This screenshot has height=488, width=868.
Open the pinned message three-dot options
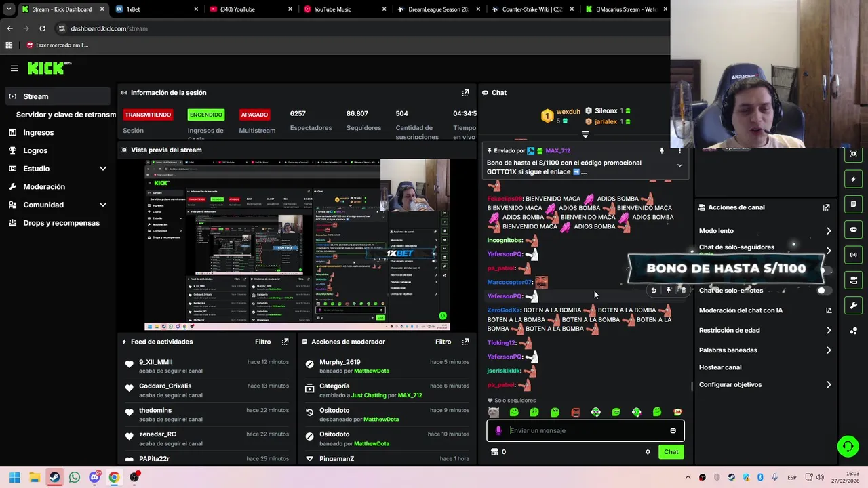(x=679, y=150)
